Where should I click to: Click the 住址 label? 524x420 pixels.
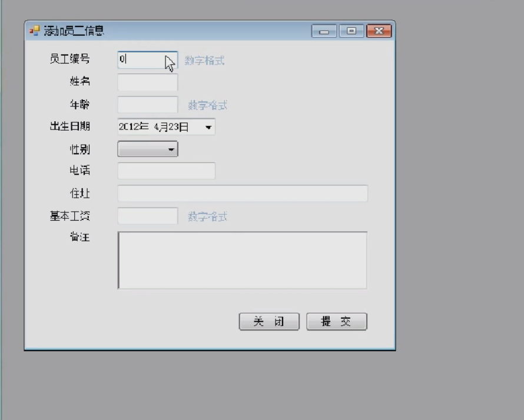tap(80, 194)
